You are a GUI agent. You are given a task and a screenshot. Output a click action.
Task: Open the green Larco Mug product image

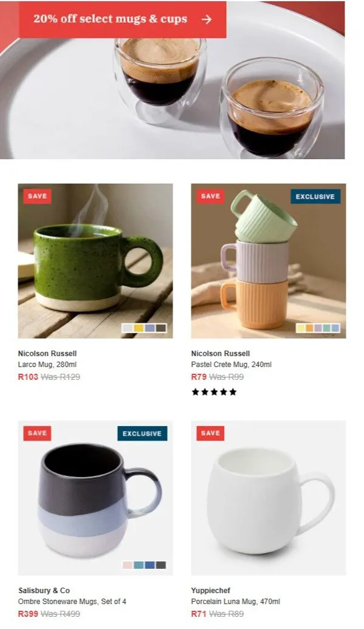point(95,261)
